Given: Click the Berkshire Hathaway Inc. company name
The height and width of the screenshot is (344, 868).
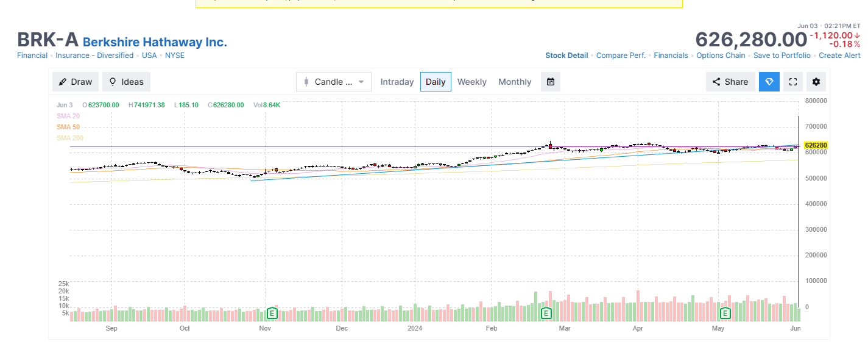Looking at the screenshot, I should [x=155, y=42].
